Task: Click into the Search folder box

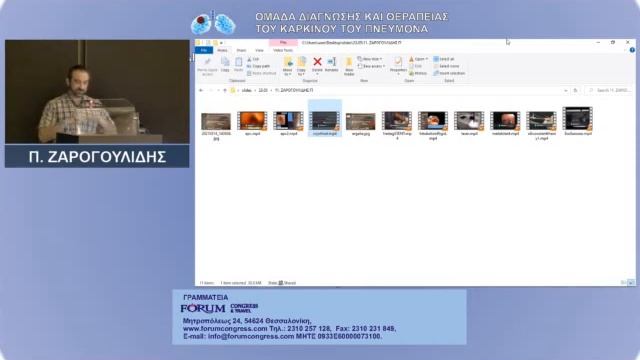Action: tap(609, 90)
